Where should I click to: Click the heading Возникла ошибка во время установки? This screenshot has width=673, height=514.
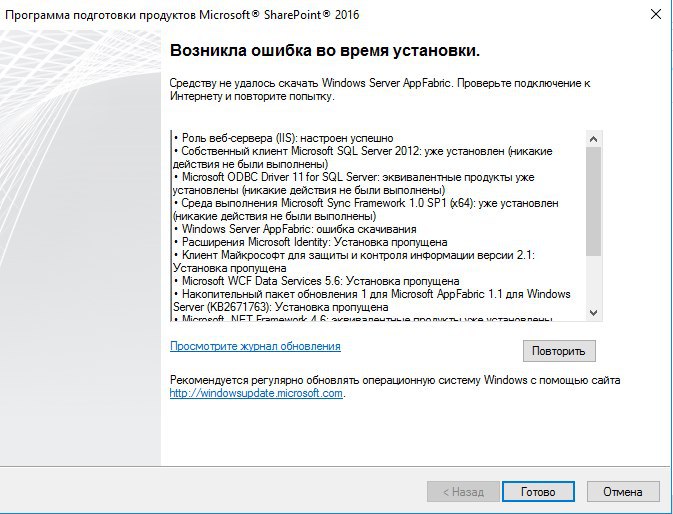tap(325, 51)
